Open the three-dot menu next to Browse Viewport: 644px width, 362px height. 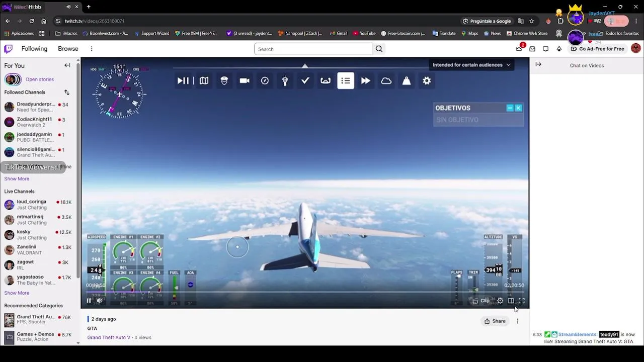tap(92, 49)
